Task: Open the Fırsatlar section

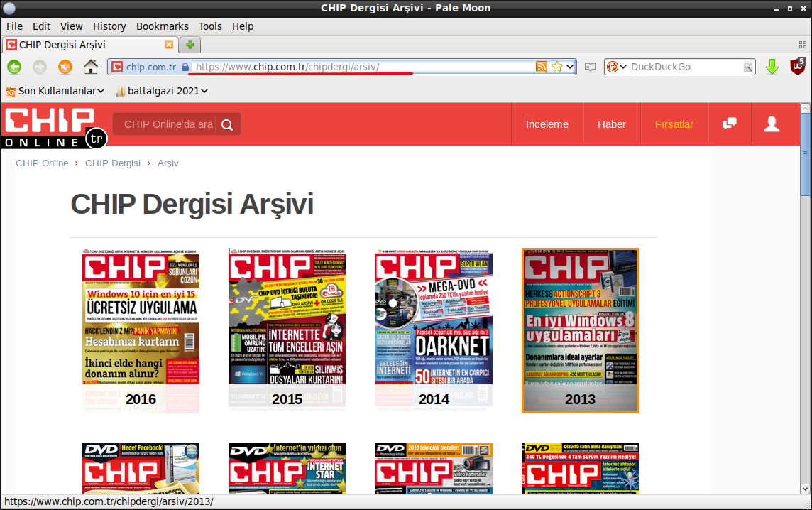Action: coord(674,124)
